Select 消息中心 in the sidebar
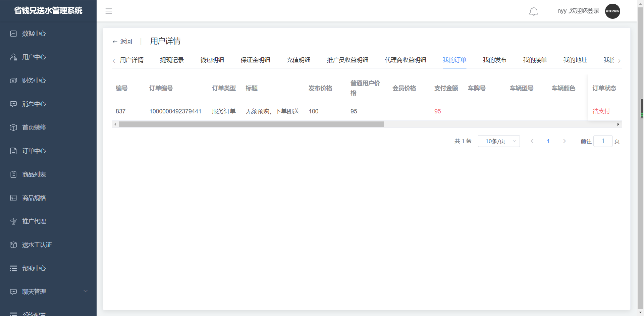The height and width of the screenshot is (316, 644). point(34,104)
